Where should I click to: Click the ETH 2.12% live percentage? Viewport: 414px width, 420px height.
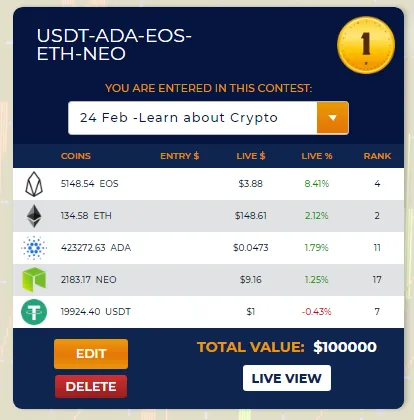pos(316,216)
